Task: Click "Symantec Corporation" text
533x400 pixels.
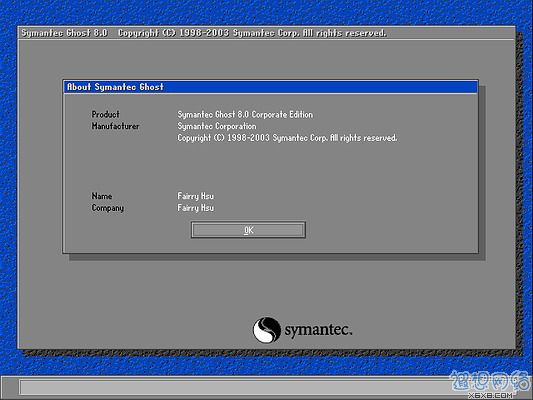Action: tap(217, 126)
